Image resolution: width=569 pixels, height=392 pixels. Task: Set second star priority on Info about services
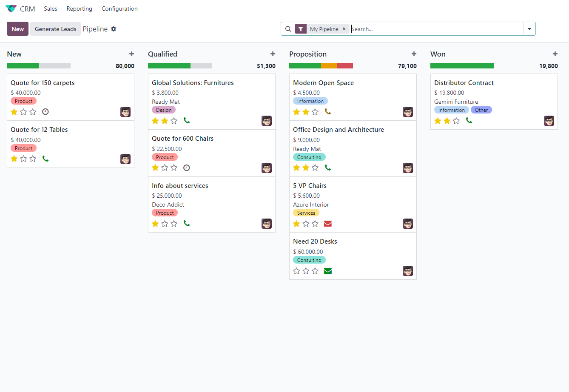tap(165, 224)
